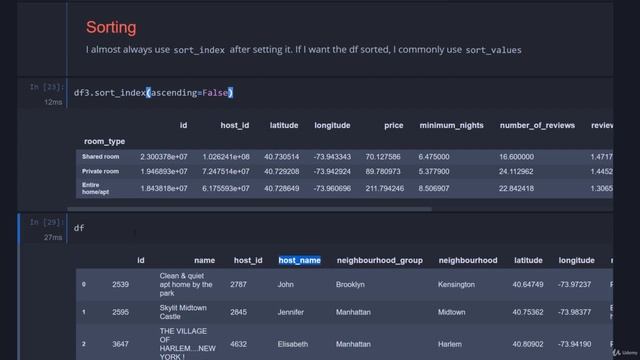The image size is (640, 360).
Task: Click the price value 70.127586
Action: [383, 157]
